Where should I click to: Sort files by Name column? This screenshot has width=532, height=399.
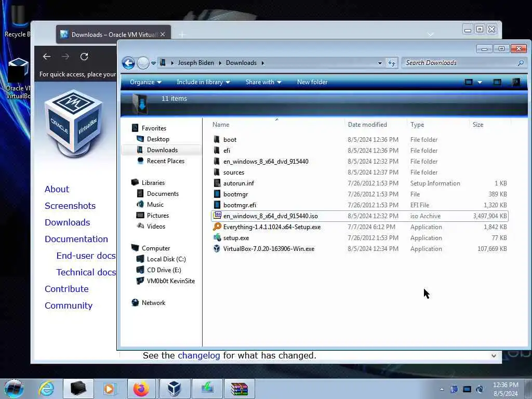click(277, 125)
